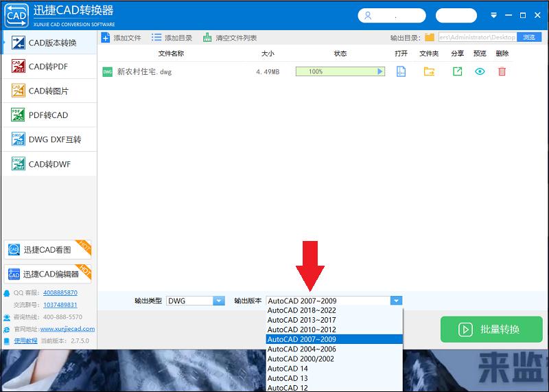Delete 新农村住宅.dwg with the trash icon
Image resolution: width=549 pixels, height=392 pixels.
(502, 71)
